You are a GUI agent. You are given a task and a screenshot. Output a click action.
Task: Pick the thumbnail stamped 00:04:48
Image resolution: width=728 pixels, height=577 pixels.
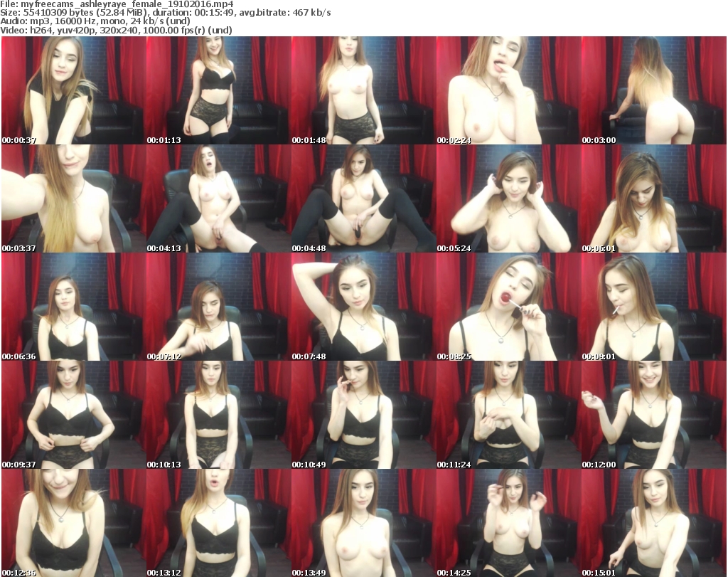pyautogui.click(x=363, y=198)
